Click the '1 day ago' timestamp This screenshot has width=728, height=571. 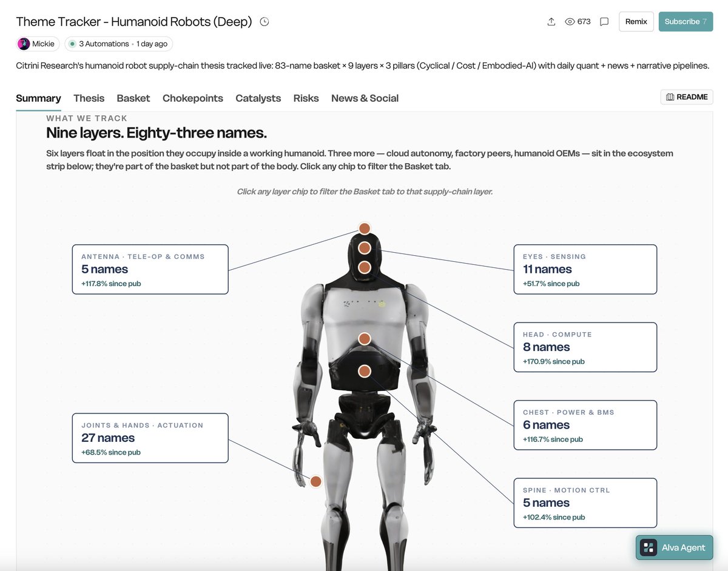[x=152, y=44]
